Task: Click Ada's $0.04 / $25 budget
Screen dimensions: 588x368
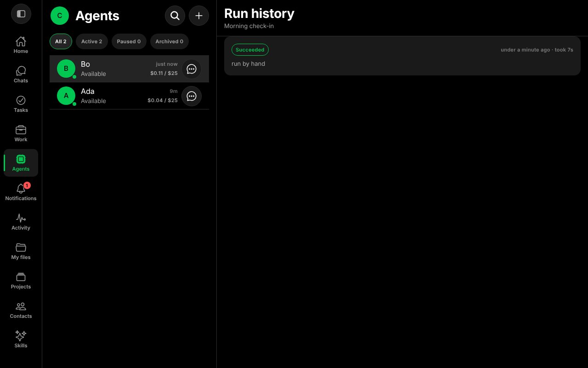Action: (163, 101)
